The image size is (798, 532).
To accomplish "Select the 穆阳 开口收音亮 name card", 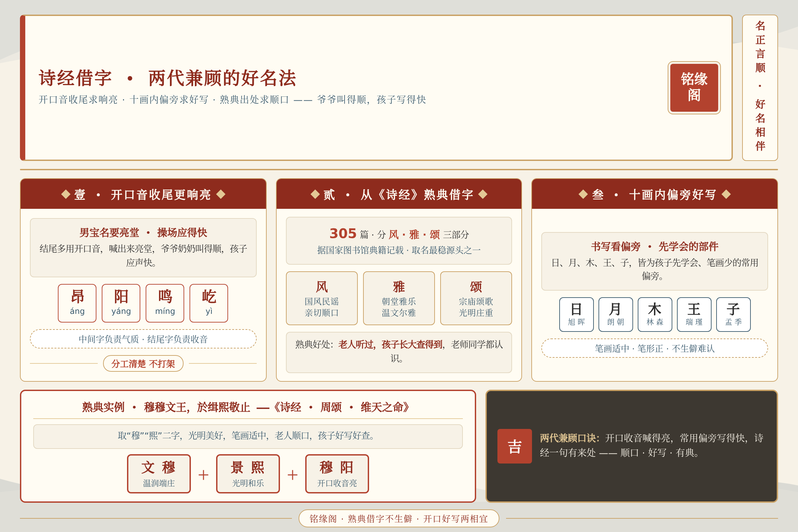I will tap(337, 473).
